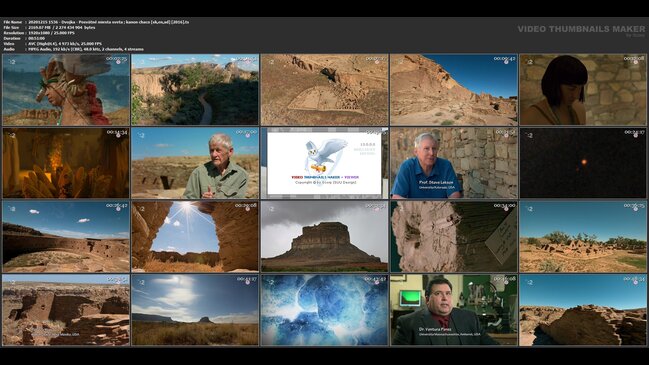Click the File Name text line

[x=96, y=22]
